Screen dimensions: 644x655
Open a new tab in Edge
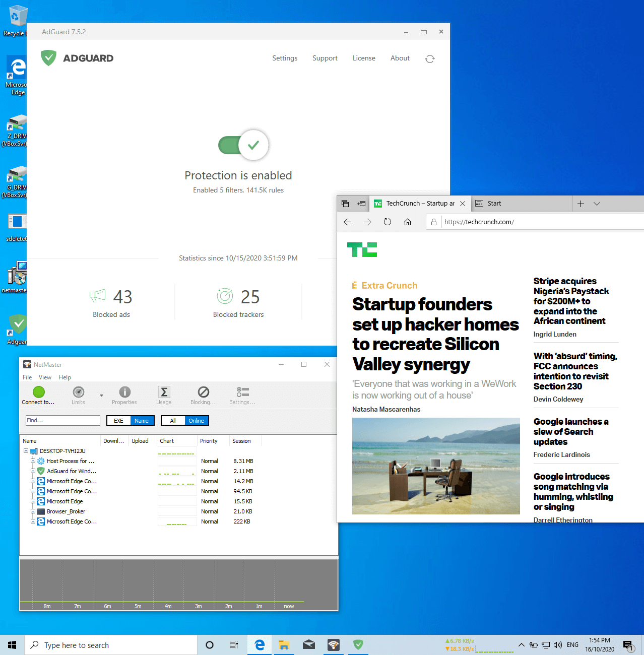[x=581, y=204]
